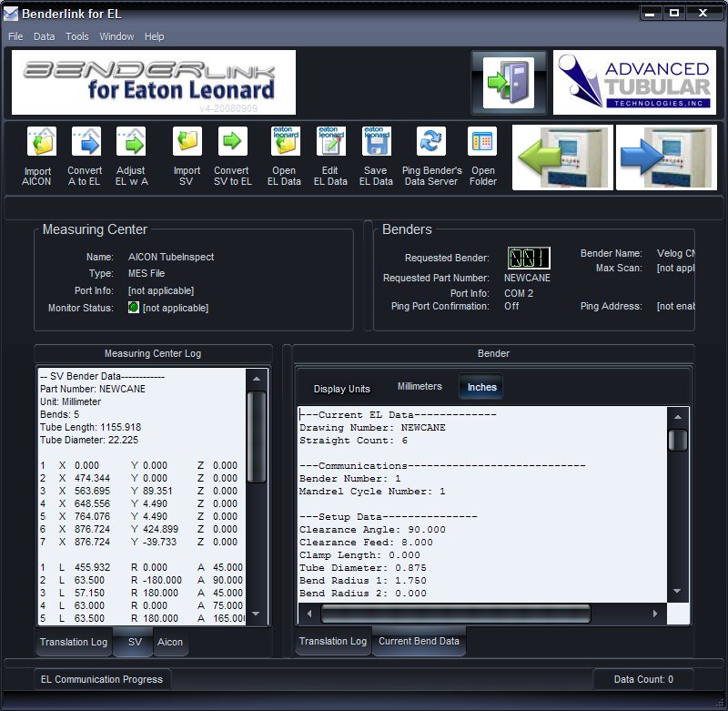This screenshot has width=728, height=711.
Task: Switch display units to Millimeters
Action: click(420, 387)
